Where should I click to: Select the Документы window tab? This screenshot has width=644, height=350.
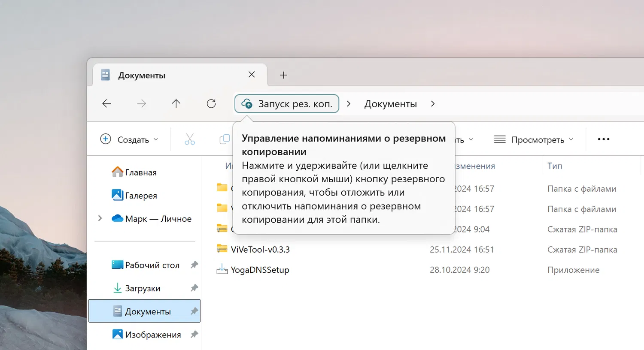pos(172,75)
